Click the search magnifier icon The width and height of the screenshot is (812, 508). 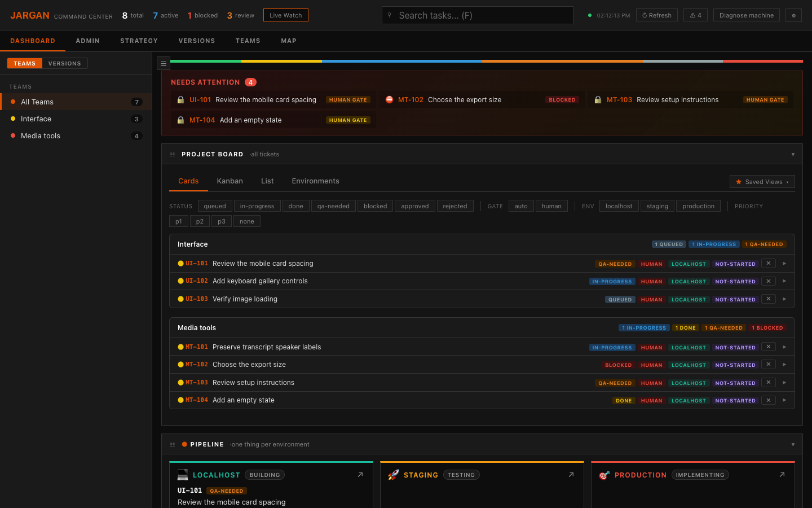point(389,15)
